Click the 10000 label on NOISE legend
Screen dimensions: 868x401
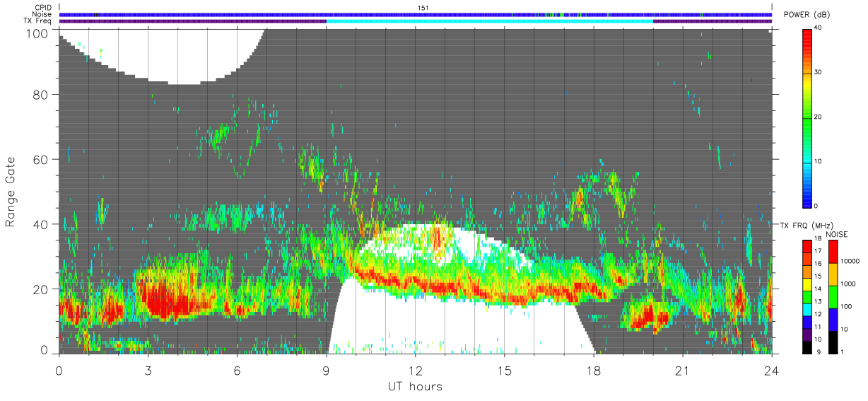850,261
